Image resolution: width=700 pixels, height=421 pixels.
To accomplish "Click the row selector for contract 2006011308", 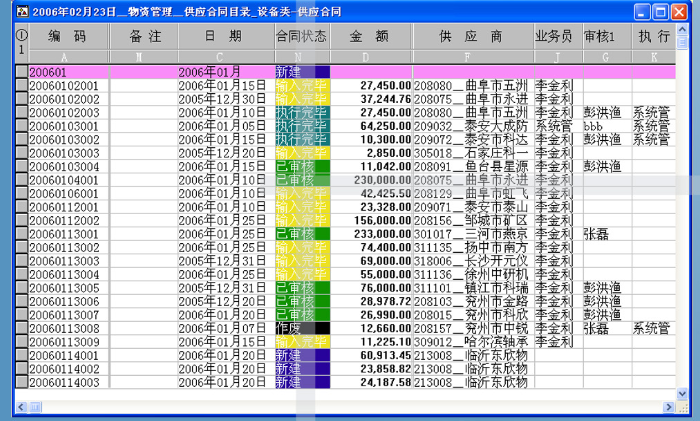I will click(22, 328).
